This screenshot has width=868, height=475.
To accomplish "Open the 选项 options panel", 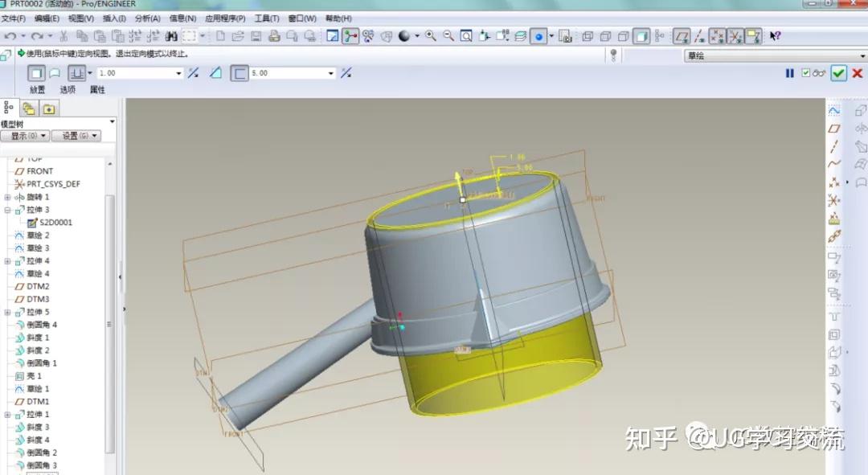I will coord(68,90).
